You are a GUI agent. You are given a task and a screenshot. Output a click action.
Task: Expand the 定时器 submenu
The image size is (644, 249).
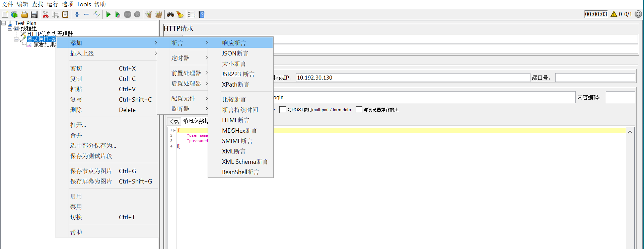point(183,58)
